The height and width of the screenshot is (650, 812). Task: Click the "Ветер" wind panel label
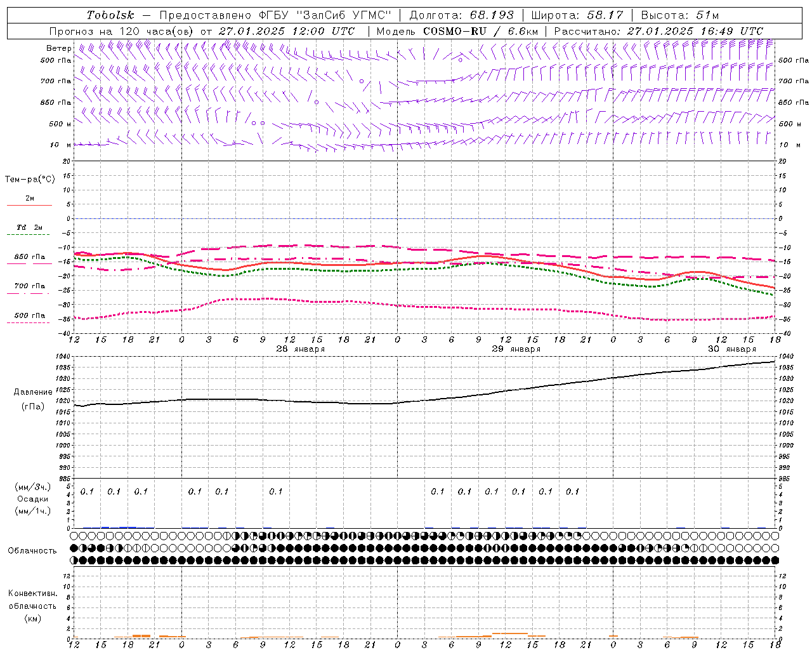tap(58, 48)
